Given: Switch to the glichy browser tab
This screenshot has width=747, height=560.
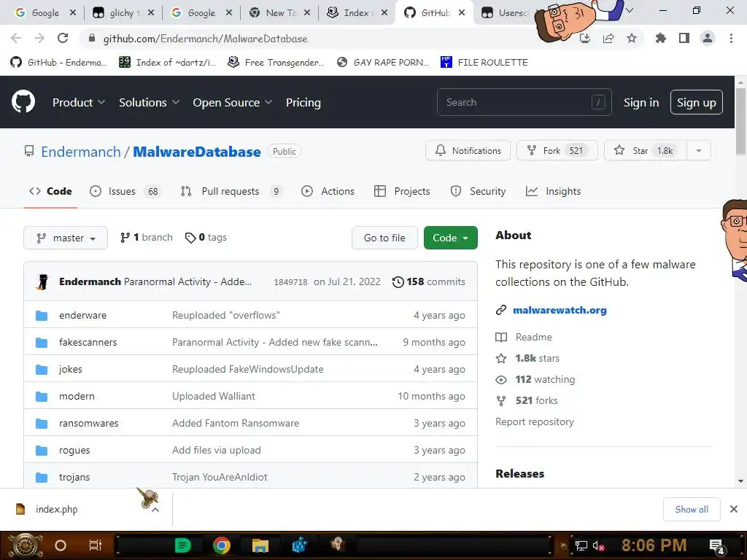Looking at the screenshot, I should 123,13.
